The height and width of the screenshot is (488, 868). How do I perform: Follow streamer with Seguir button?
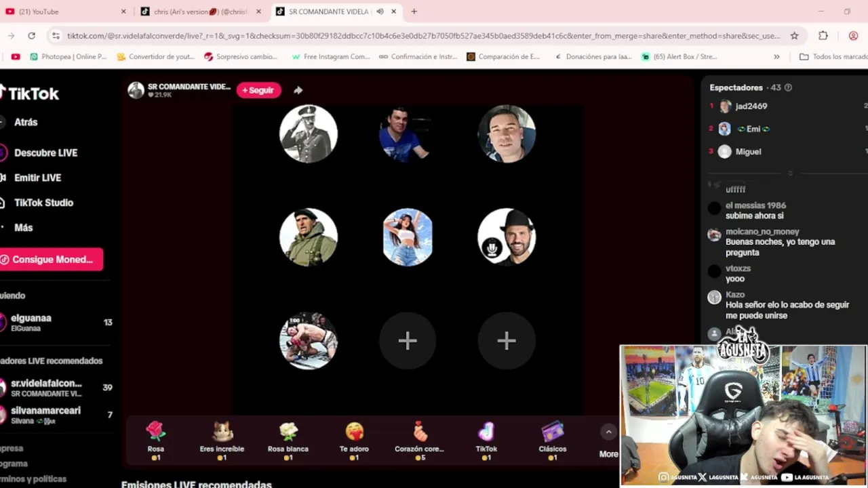(258, 90)
